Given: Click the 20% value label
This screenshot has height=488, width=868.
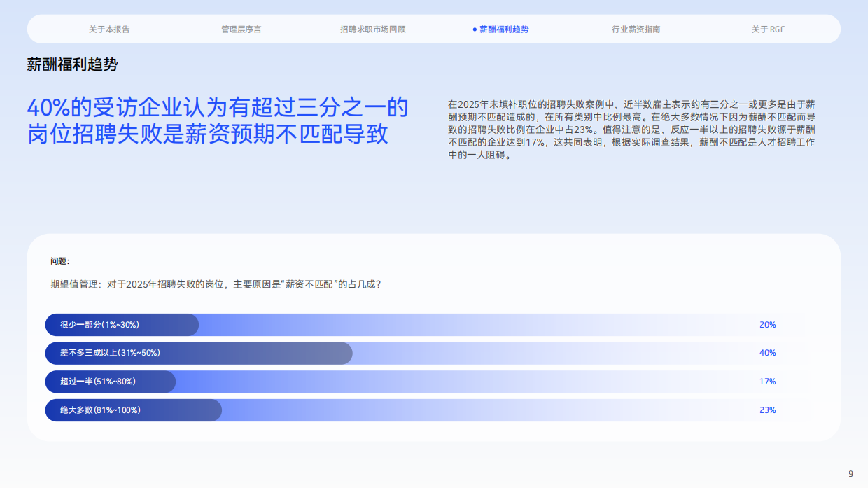Looking at the screenshot, I should (x=767, y=324).
